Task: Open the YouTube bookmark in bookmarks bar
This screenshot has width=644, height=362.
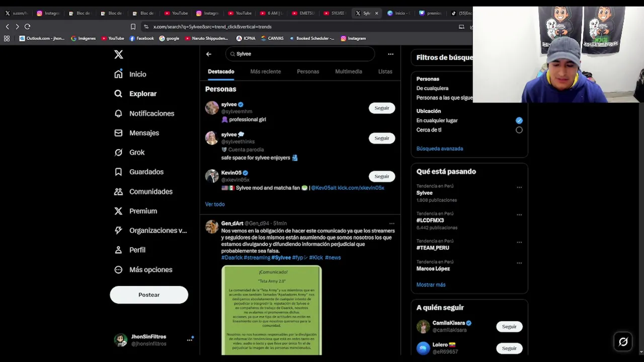Action: (x=113, y=38)
